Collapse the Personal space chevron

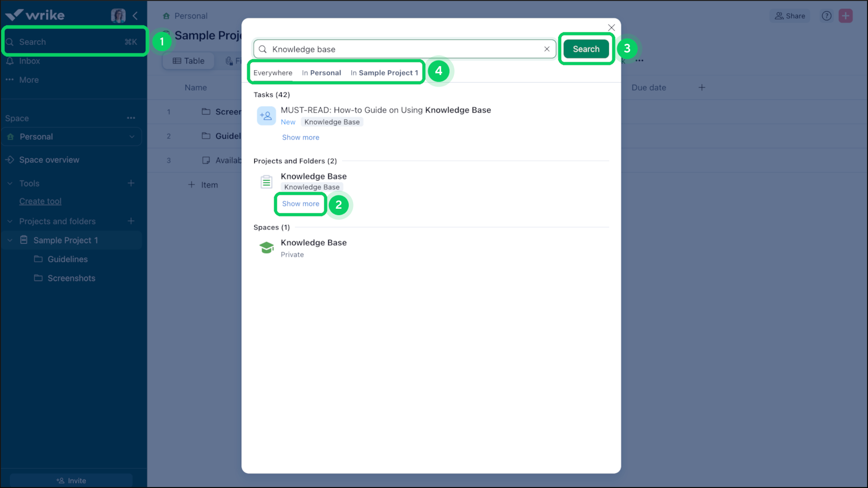[x=131, y=136]
